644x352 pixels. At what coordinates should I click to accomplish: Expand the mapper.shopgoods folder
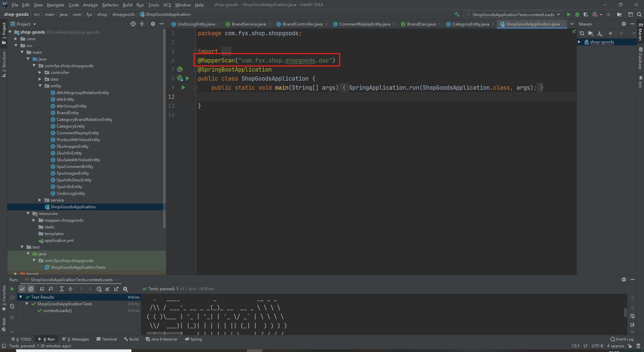[34, 220]
